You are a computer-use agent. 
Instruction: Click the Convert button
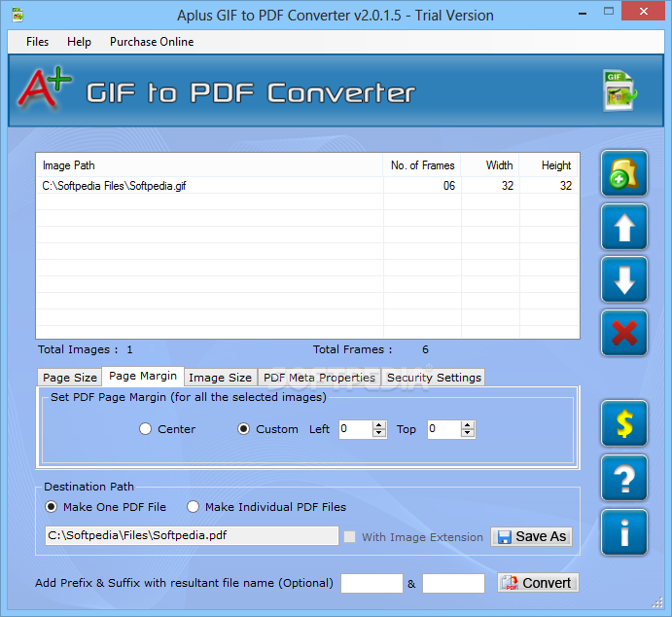pyautogui.click(x=539, y=583)
